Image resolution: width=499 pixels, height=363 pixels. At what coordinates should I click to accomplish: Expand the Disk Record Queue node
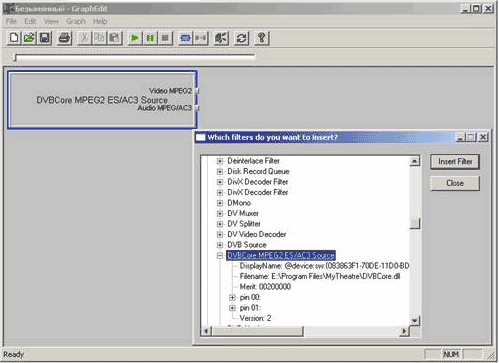coord(220,171)
